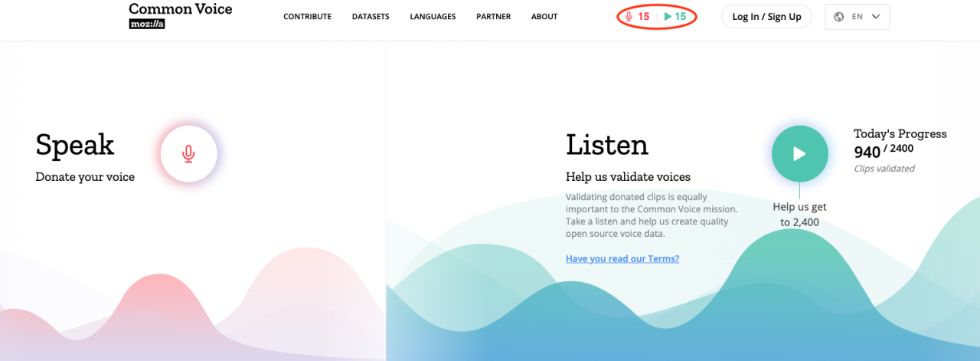980x361 pixels.
Task: Open the EN language dropdown
Action: pyautogui.click(x=857, y=17)
